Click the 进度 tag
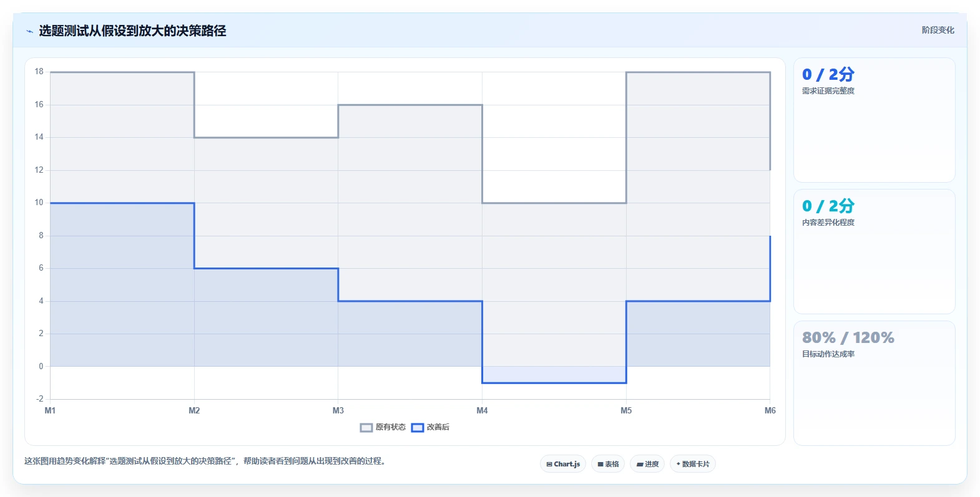Screen dimensions: 980x497 tap(647, 464)
